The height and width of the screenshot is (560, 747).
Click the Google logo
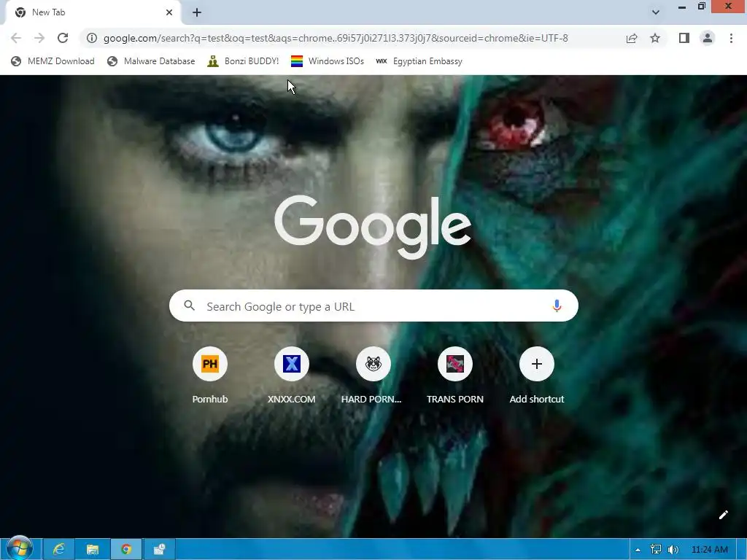tap(373, 227)
